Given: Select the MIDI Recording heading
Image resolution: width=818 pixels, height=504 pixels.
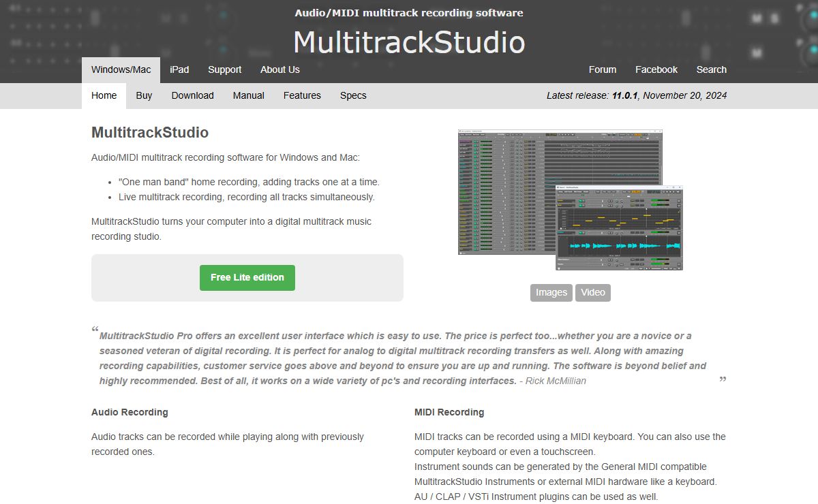Looking at the screenshot, I should click(449, 412).
